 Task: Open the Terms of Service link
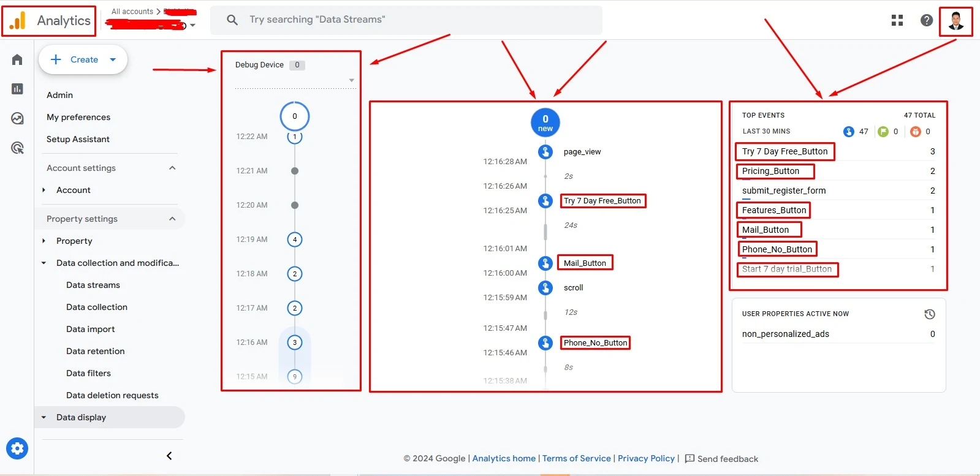(x=577, y=458)
